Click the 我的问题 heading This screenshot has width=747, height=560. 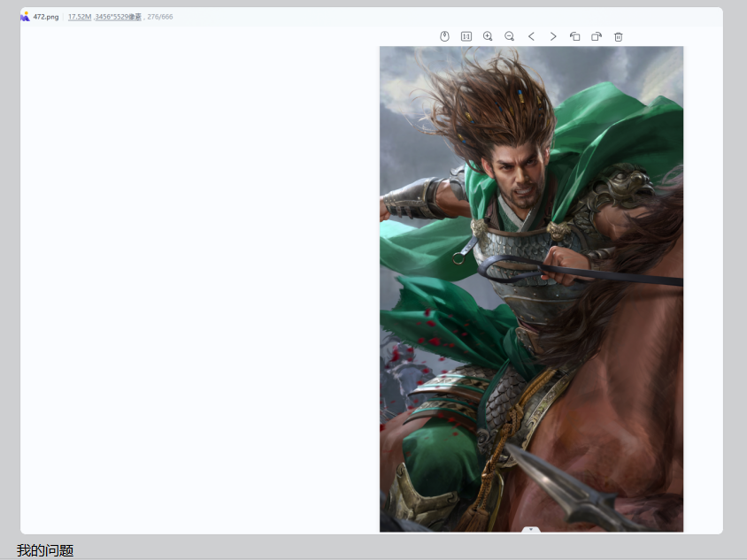click(45, 550)
